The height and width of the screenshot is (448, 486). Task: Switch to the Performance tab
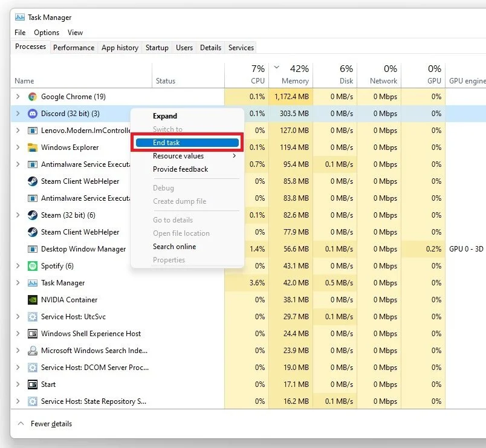[74, 48]
